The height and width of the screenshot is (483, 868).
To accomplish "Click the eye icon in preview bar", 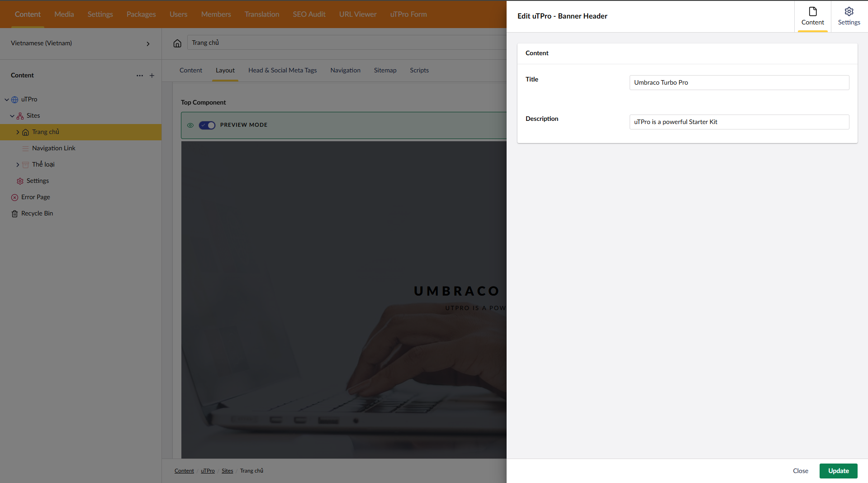I will (x=190, y=125).
